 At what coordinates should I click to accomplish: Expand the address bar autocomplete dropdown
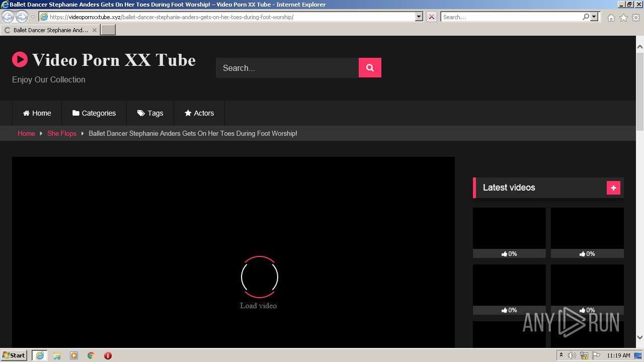click(419, 17)
